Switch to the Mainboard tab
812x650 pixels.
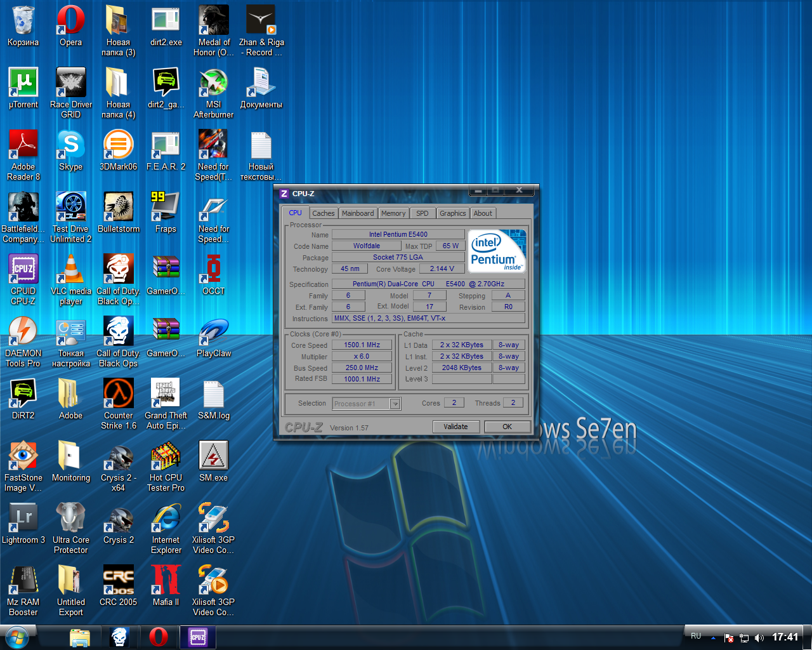(x=358, y=213)
